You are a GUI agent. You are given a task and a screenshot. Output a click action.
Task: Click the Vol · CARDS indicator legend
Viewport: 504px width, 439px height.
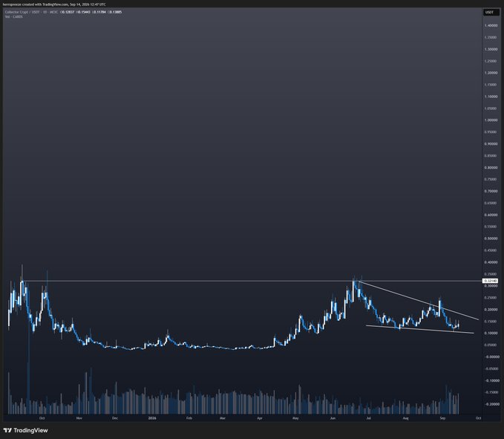pyautogui.click(x=13, y=16)
